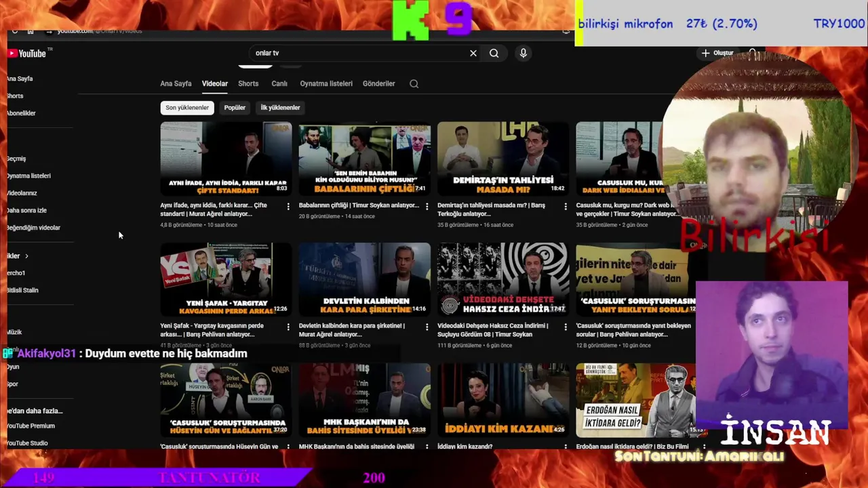Image resolution: width=868 pixels, height=488 pixels.
Task: Open Videolarınız in the sidebar
Action: (22, 193)
